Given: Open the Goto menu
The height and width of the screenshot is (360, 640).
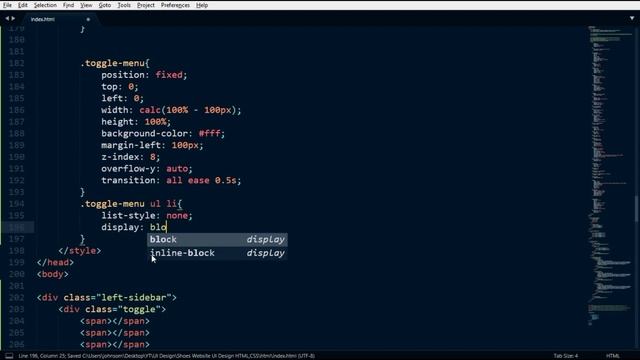Looking at the screenshot, I should (104, 5).
